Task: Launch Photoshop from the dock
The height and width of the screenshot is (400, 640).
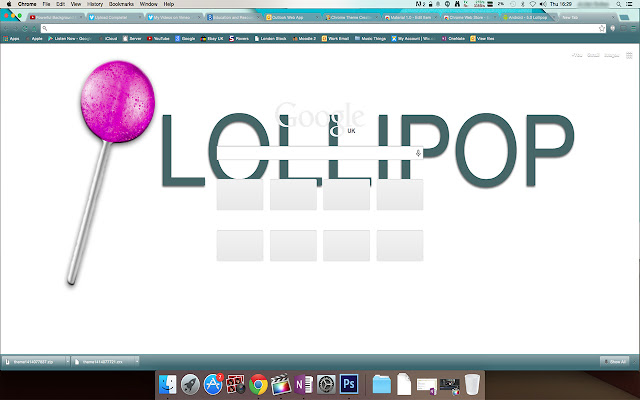Action: (350, 383)
